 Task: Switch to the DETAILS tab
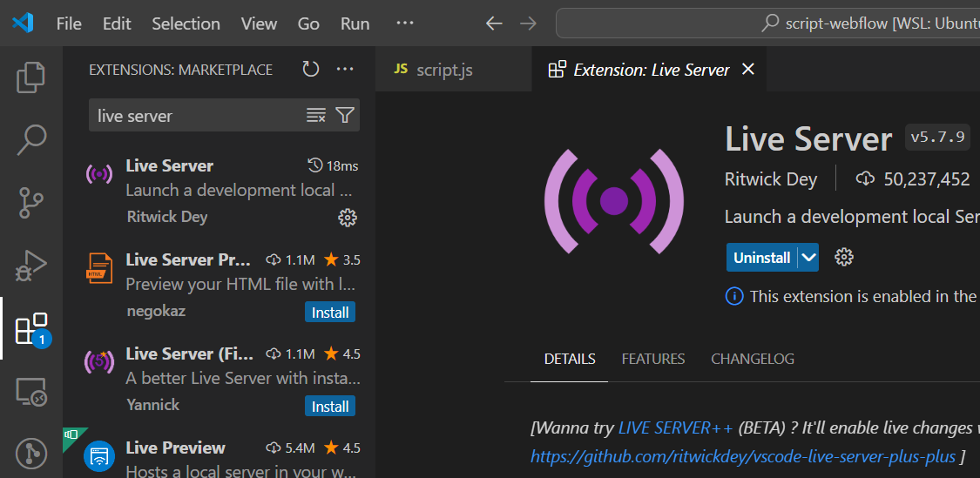pos(570,359)
